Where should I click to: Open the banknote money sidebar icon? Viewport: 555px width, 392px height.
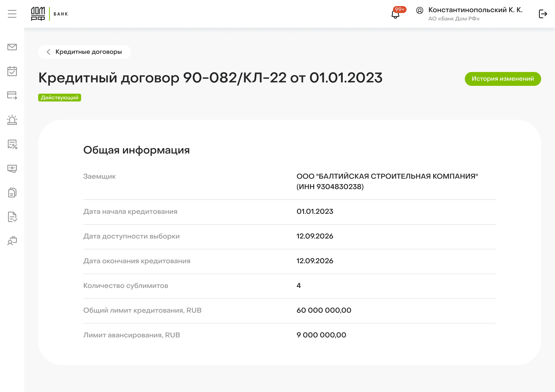12,168
